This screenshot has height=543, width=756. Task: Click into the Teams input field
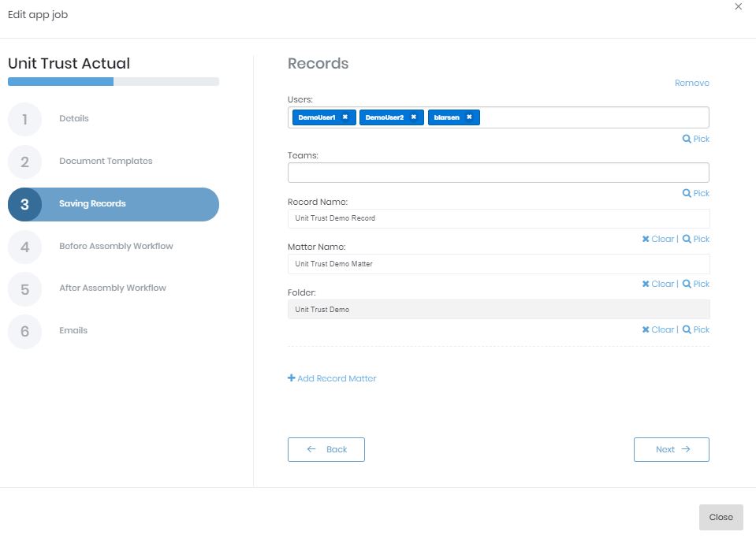[497, 173]
